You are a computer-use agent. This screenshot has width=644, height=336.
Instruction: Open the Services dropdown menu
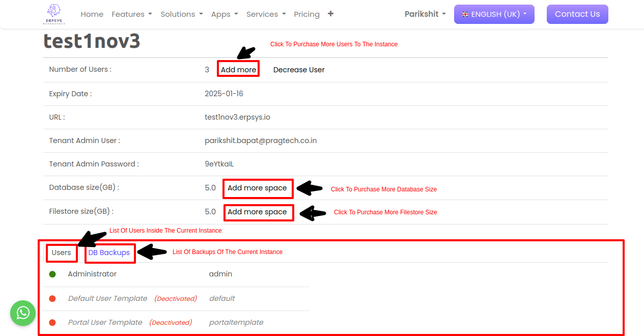click(x=266, y=14)
